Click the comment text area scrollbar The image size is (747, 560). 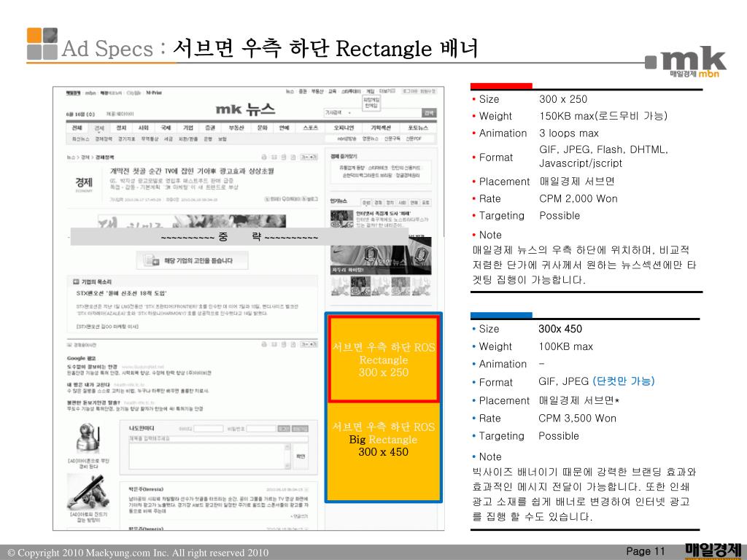287,456
